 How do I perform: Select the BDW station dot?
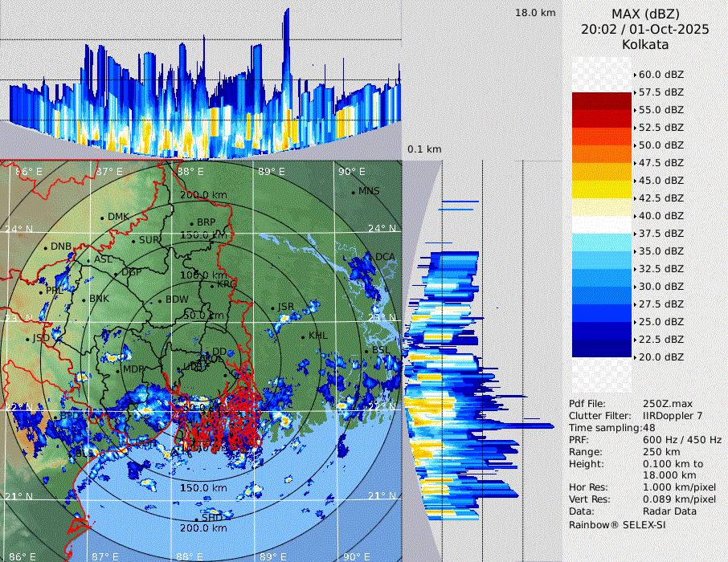pos(160,301)
